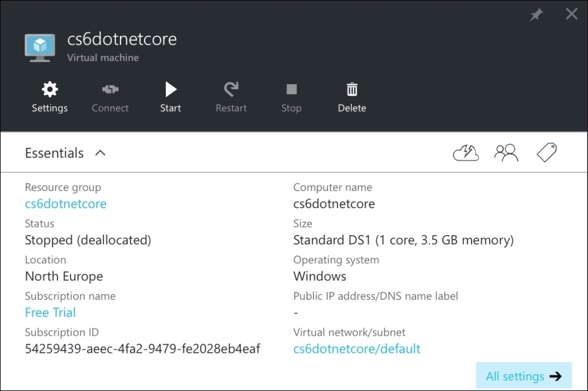The width and height of the screenshot is (588, 391).
Task: Click the Restart arrow icon
Action: tap(231, 89)
